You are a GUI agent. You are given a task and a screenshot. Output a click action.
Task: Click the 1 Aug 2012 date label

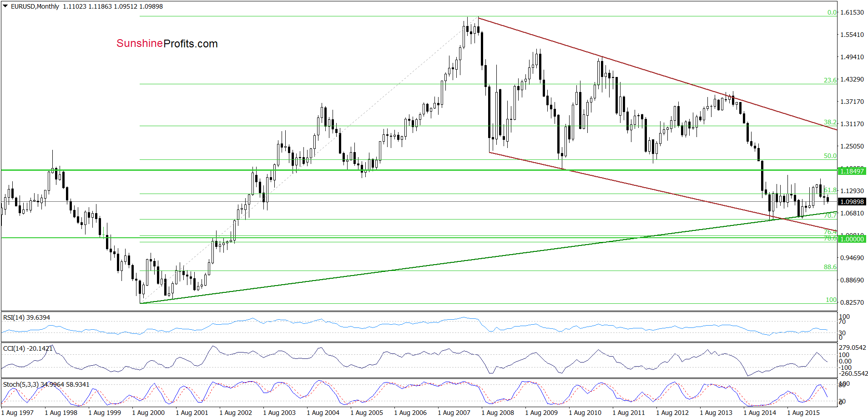(x=672, y=413)
